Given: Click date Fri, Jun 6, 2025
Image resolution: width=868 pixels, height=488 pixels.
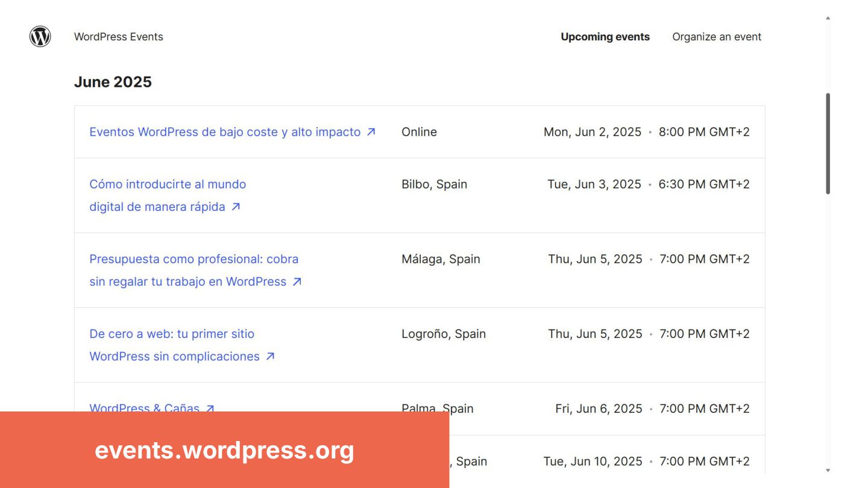Looking at the screenshot, I should tap(599, 408).
